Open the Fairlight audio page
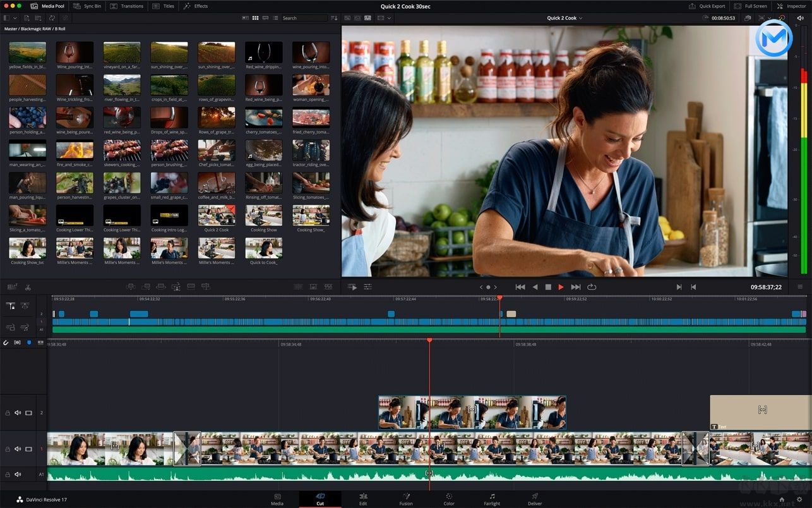Image resolution: width=812 pixels, height=508 pixels. point(492,499)
